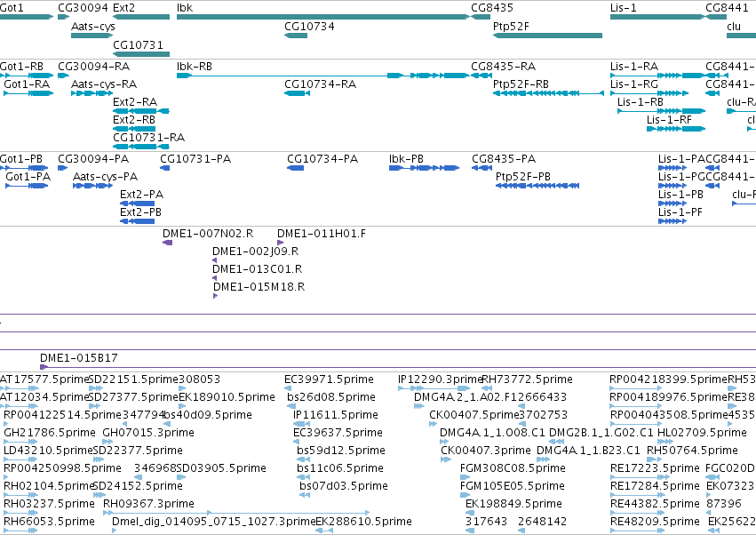Select the Lis-1 gene bar
Image resolution: width=756 pixels, height=535 pixels.
(x=657, y=17)
